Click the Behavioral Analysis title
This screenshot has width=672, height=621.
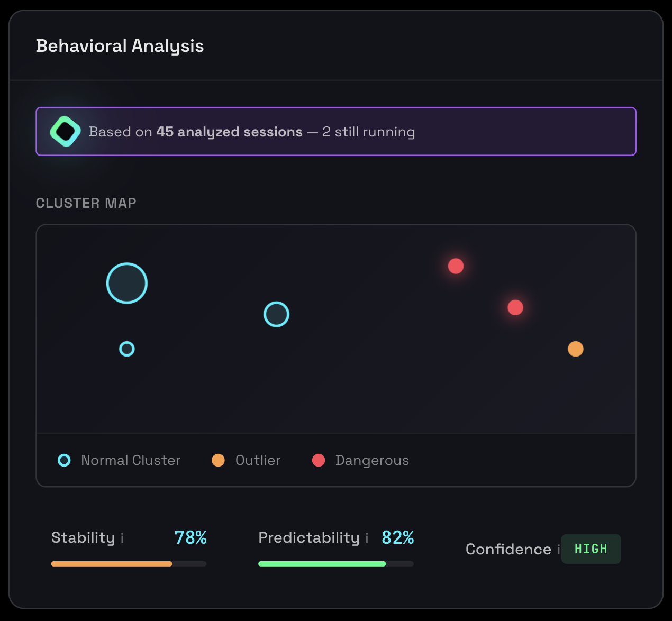[120, 46]
